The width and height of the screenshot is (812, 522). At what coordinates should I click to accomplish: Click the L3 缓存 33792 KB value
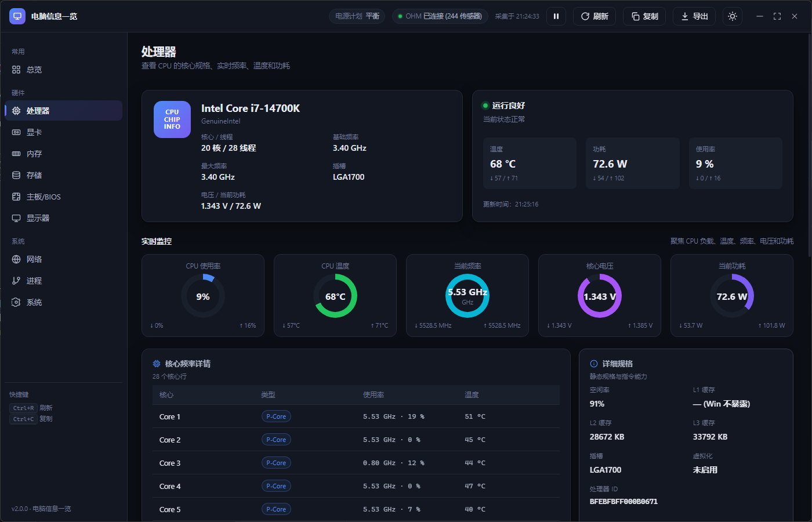[x=710, y=437]
